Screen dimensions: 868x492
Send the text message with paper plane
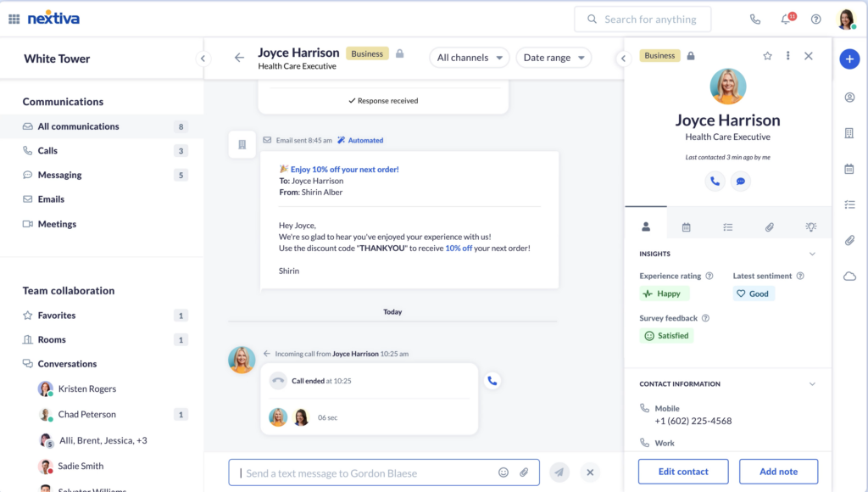coord(559,472)
